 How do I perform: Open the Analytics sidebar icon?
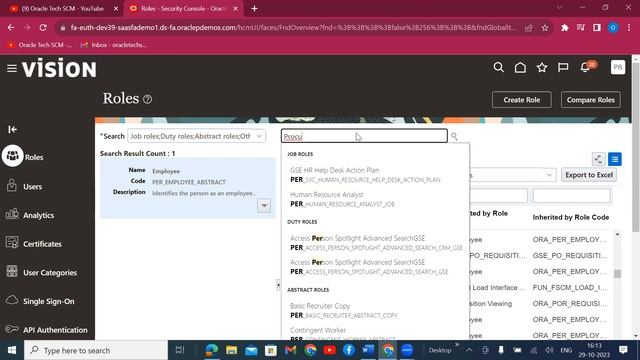[x=12, y=214]
